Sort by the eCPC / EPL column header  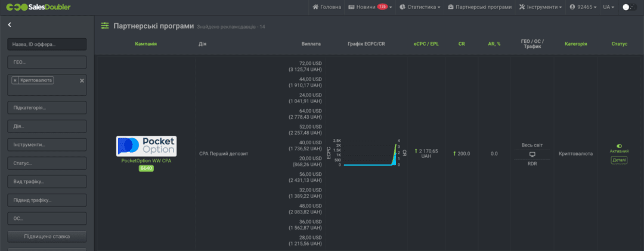[x=426, y=44]
